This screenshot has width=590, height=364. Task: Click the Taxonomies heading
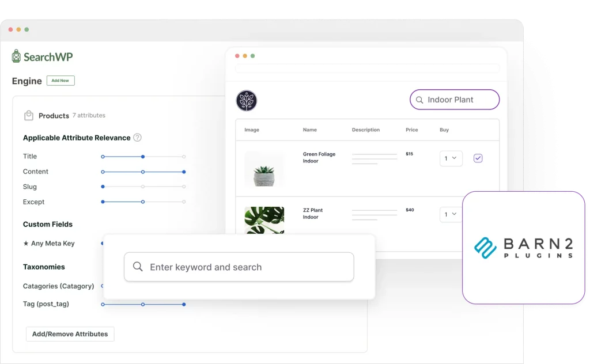tap(44, 267)
